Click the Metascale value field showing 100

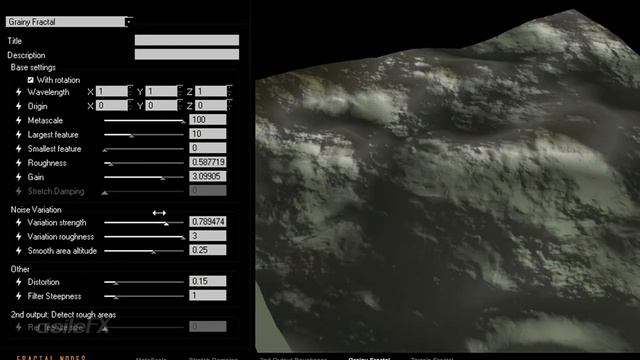click(208, 120)
